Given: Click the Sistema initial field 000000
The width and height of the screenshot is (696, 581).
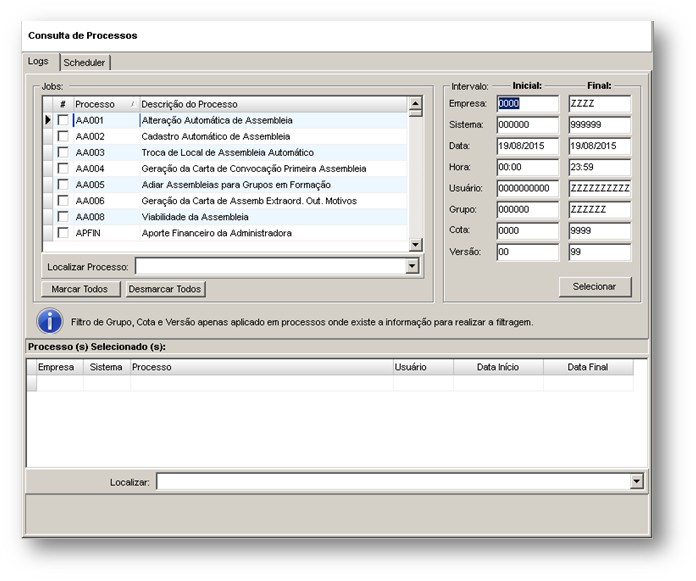Looking at the screenshot, I should (527, 125).
